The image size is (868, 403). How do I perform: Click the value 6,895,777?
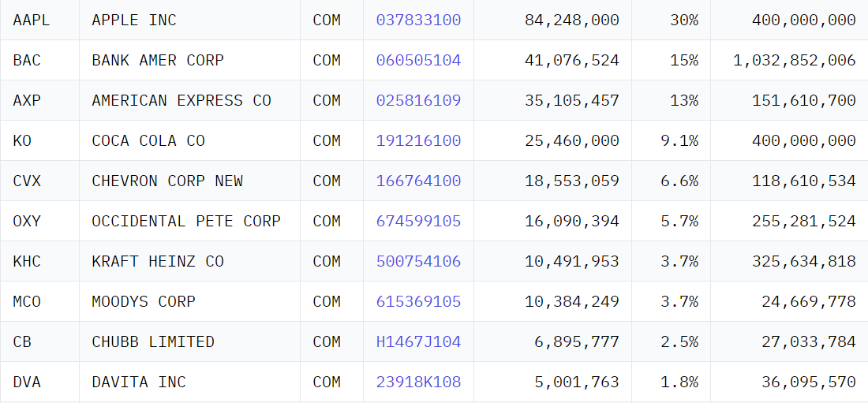coord(577,341)
